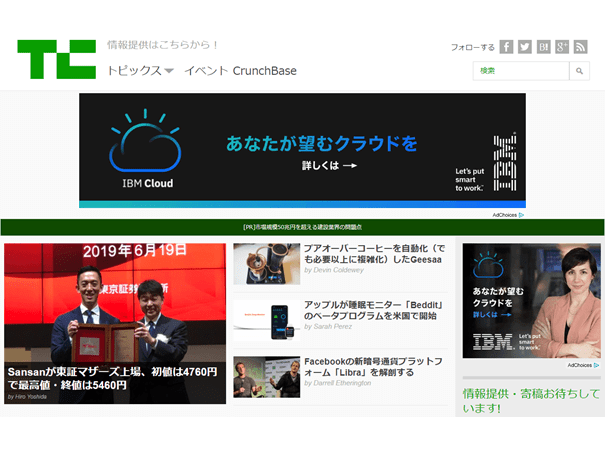Click the green PR bar about construction industry
Screen dimensions: 605x450
(302, 227)
